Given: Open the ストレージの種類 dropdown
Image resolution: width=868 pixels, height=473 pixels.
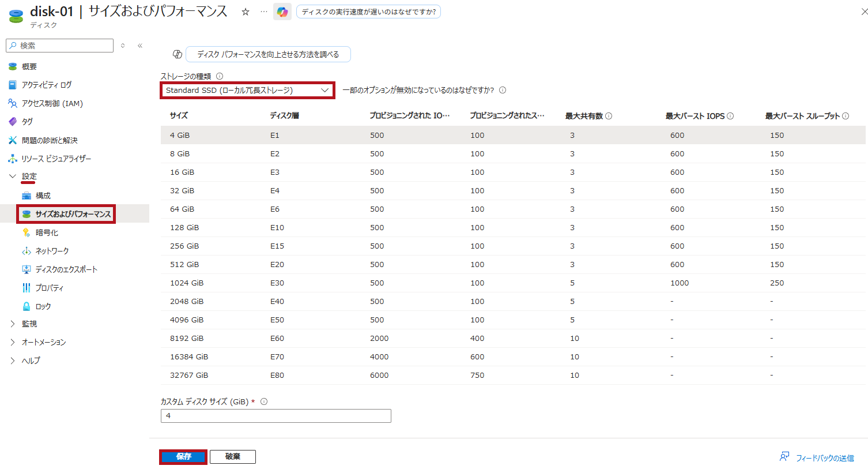Looking at the screenshot, I should pyautogui.click(x=247, y=90).
